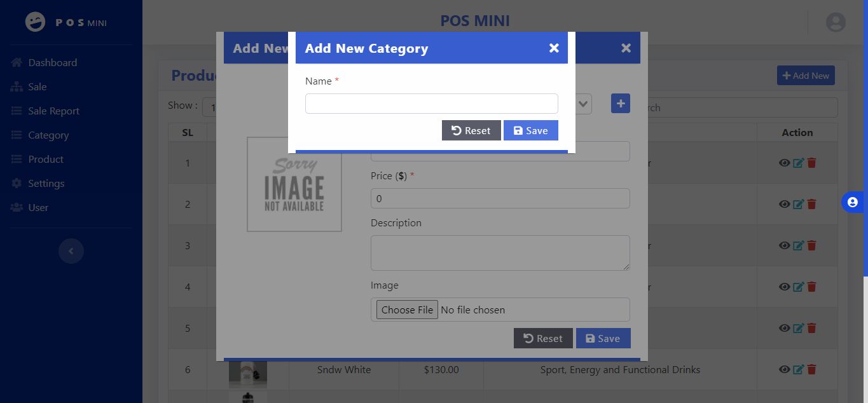
Task: Delete the product in row 3
Action: pyautogui.click(x=811, y=245)
